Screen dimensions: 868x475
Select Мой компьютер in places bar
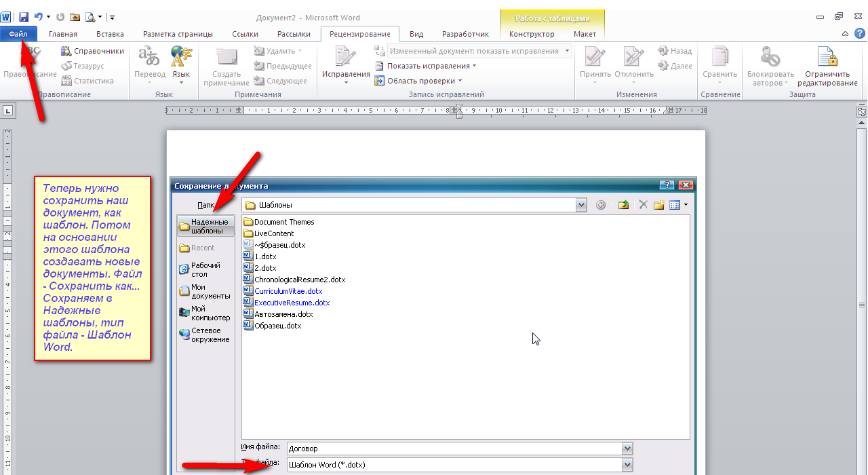(x=206, y=313)
